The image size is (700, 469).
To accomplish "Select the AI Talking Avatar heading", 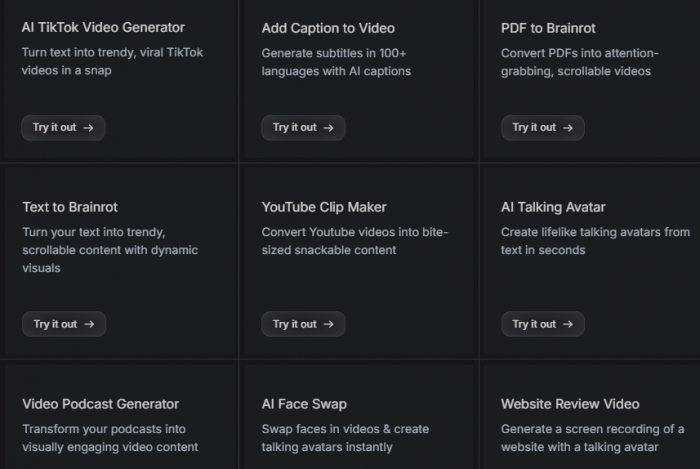I will pos(553,207).
